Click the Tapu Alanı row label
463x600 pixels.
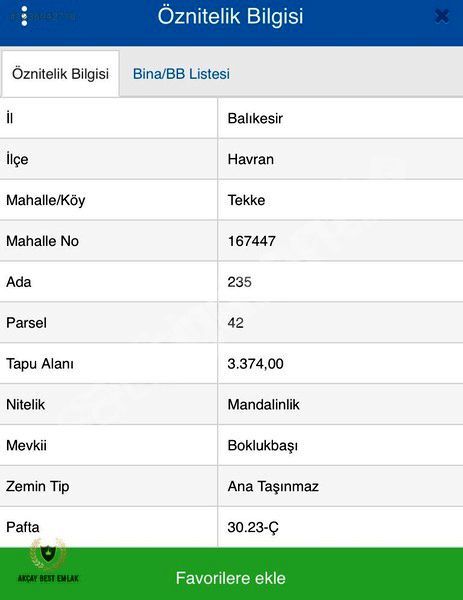40,364
